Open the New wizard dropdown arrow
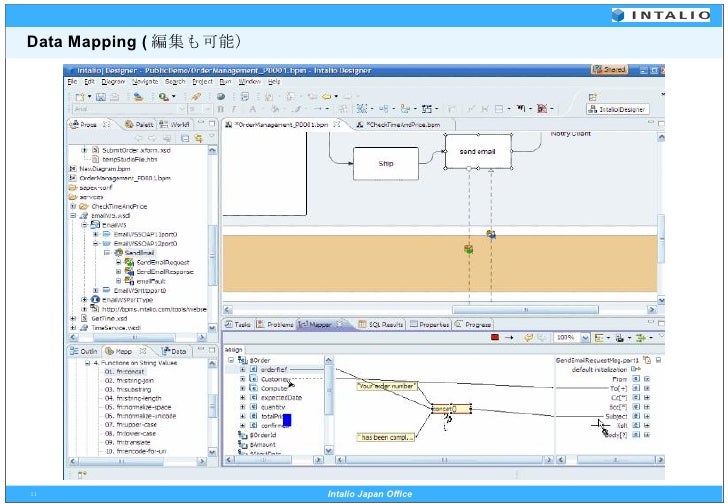The width and height of the screenshot is (728, 504). (x=89, y=97)
